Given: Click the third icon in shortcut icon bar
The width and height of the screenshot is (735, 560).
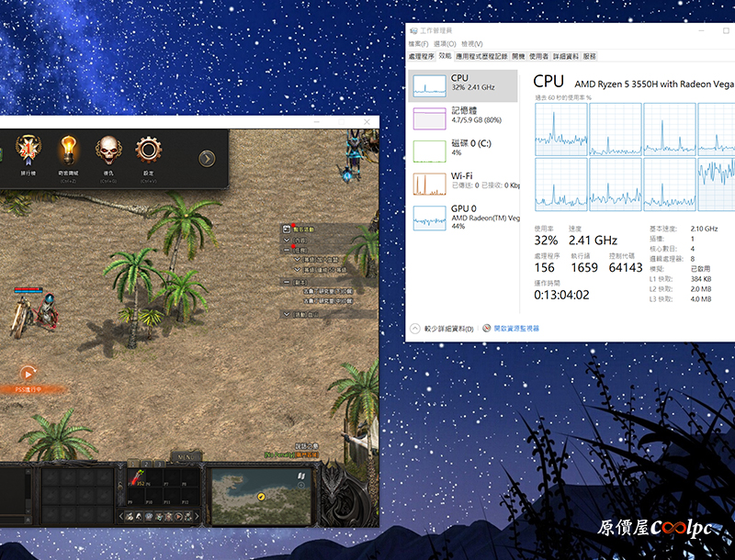Looking at the screenshot, I should [149, 517].
